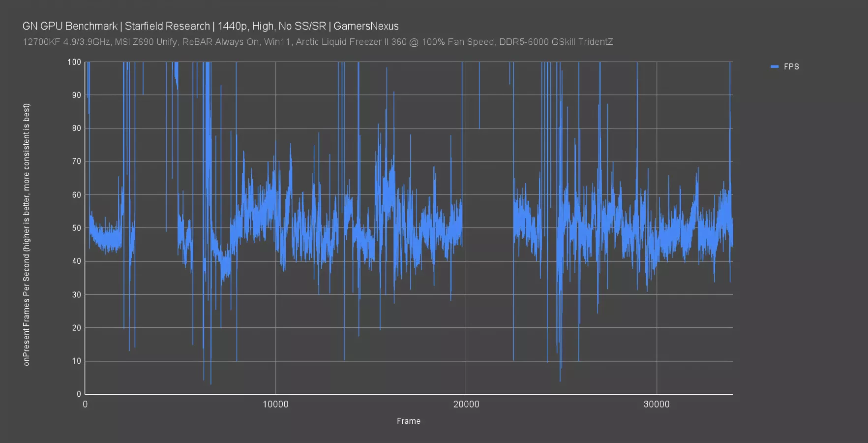Select the 12700KF test bench subtitle text
868x443 pixels.
(317, 42)
